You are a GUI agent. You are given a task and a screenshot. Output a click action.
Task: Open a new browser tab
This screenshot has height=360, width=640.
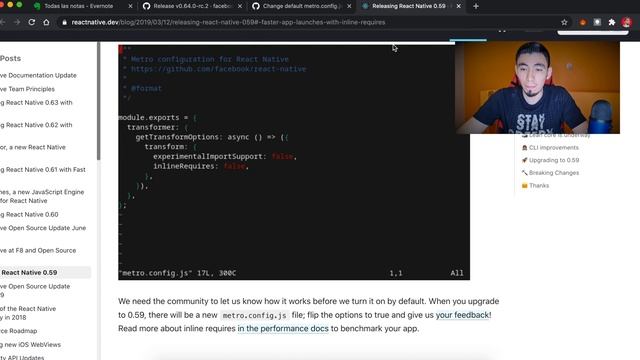[x=476, y=6]
